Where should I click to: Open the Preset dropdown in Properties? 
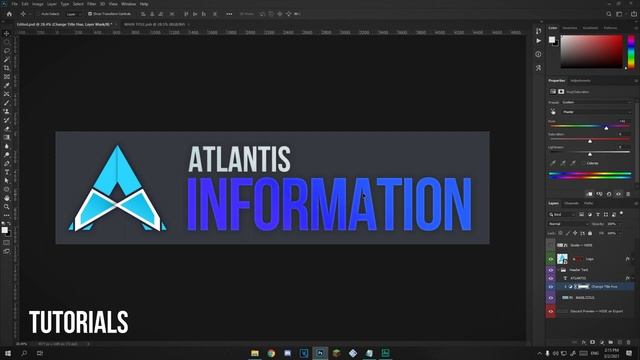point(596,102)
